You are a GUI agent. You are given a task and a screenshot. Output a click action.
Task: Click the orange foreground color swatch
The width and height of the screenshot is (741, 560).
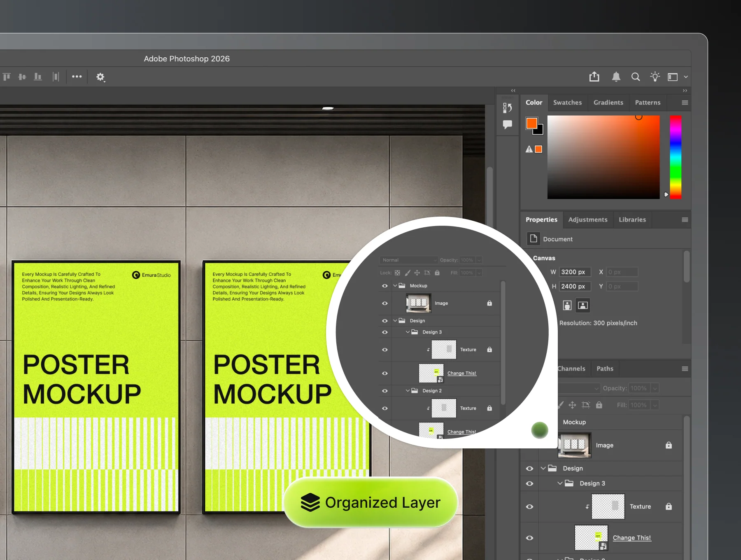[x=531, y=123]
